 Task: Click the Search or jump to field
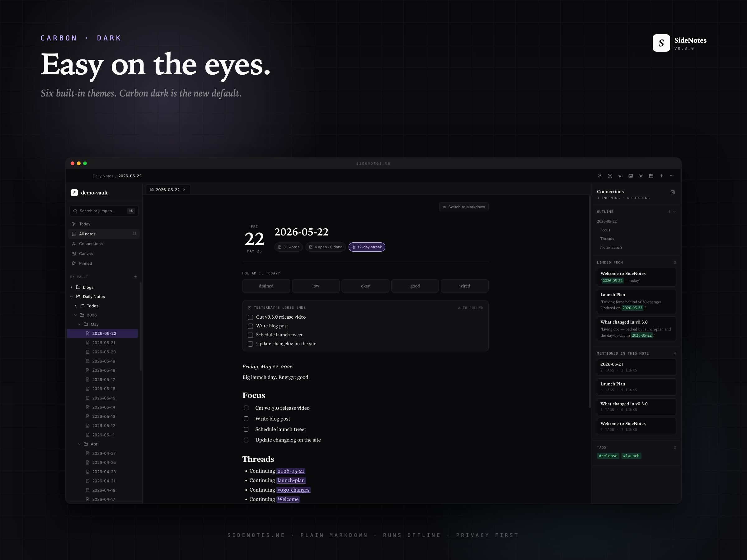click(104, 211)
